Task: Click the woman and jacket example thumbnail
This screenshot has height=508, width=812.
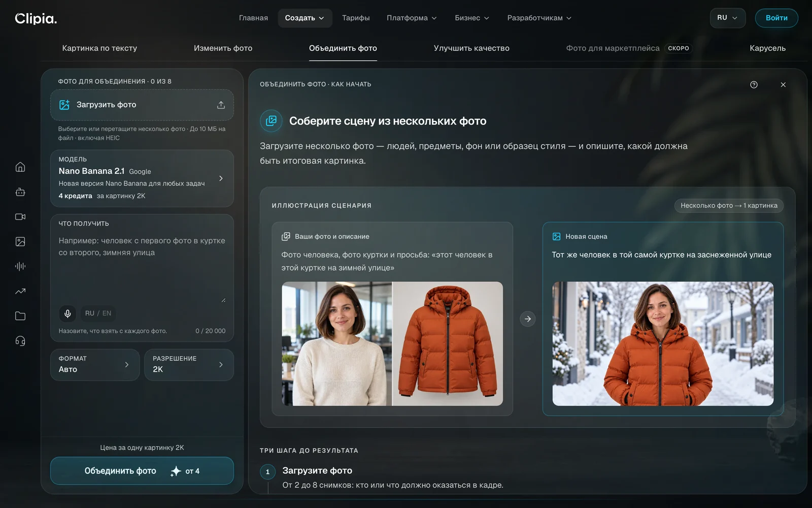Action: click(392, 344)
